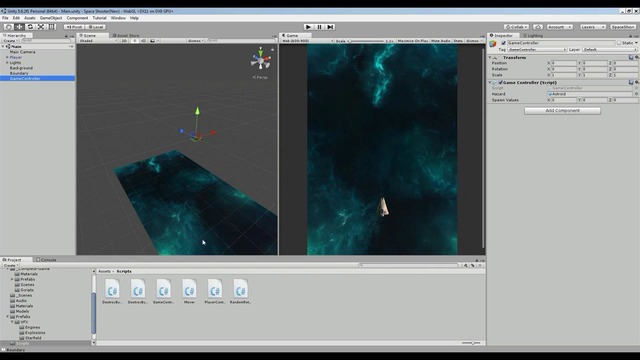The width and height of the screenshot is (640, 360).
Task: Click the Hierarchy Create button
Action: coord(10,41)
